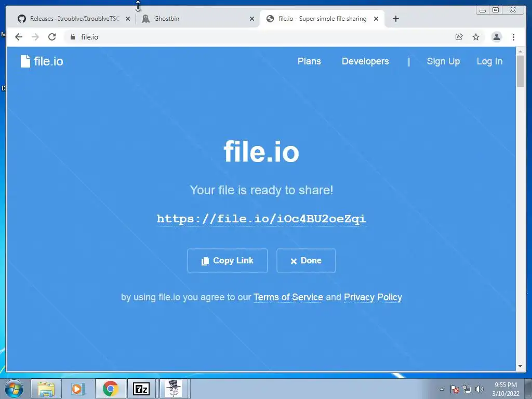Open the Plans page
Screen dimensions: 532x399
(309, 61)
